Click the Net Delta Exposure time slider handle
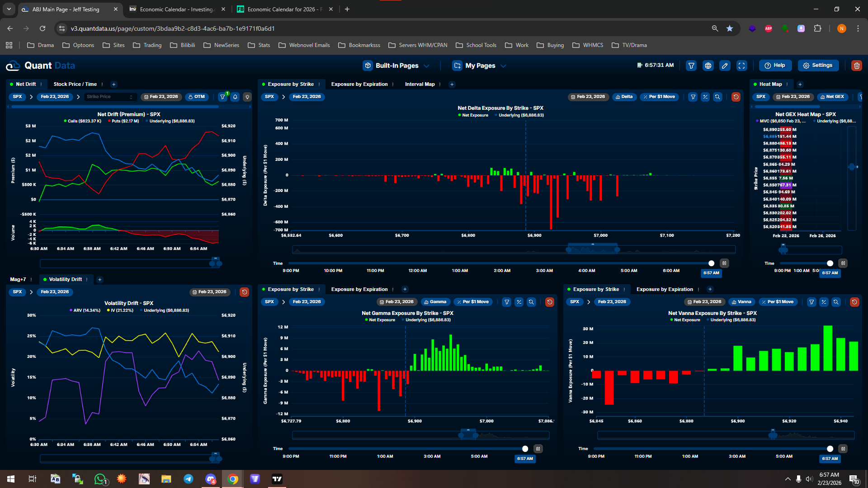 pos(711,263)
